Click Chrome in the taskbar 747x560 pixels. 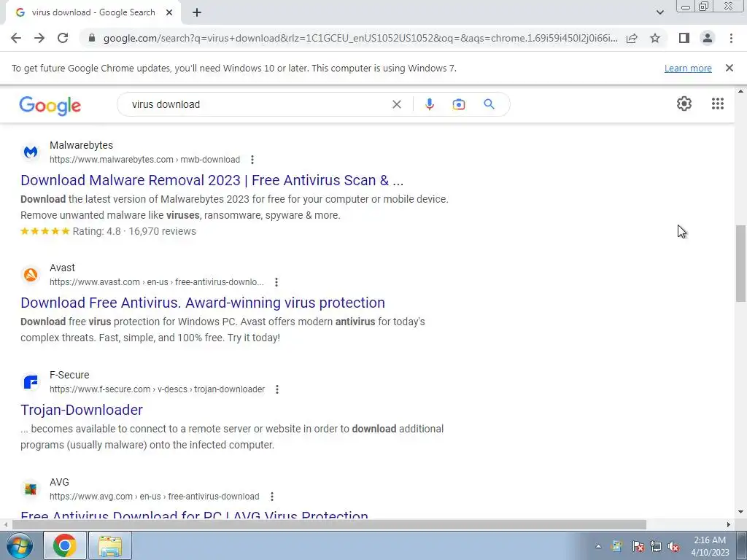(x=65, y=545)
